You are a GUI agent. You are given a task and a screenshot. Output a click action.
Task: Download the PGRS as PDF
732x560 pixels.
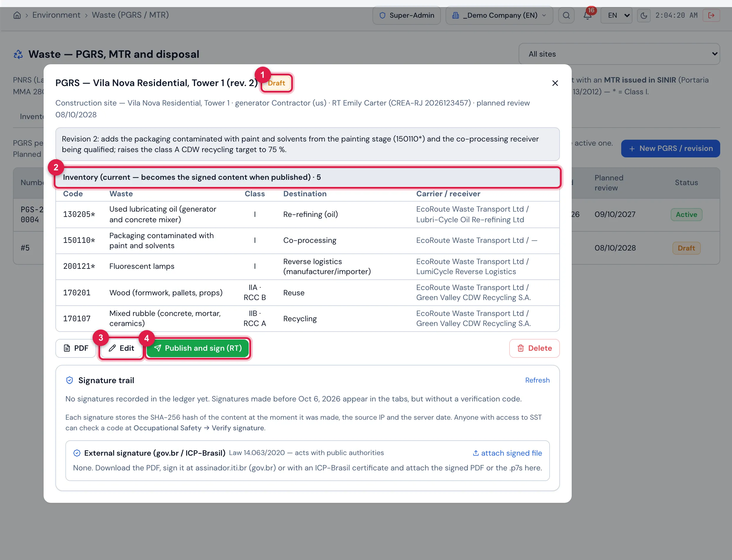coord(76,348)
